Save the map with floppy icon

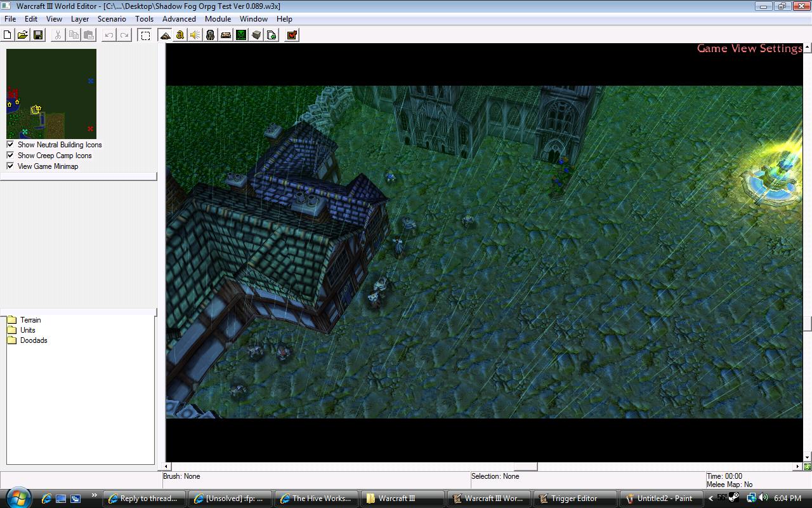pyautogui.click(x=37, y=35)
